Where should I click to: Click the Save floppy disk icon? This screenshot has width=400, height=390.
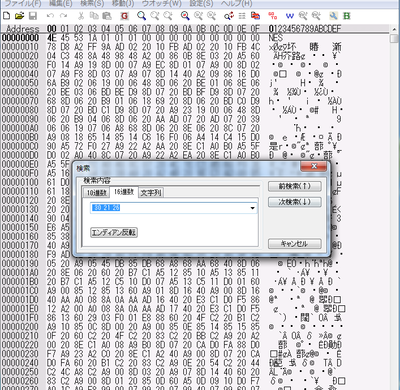pos(33,16)
